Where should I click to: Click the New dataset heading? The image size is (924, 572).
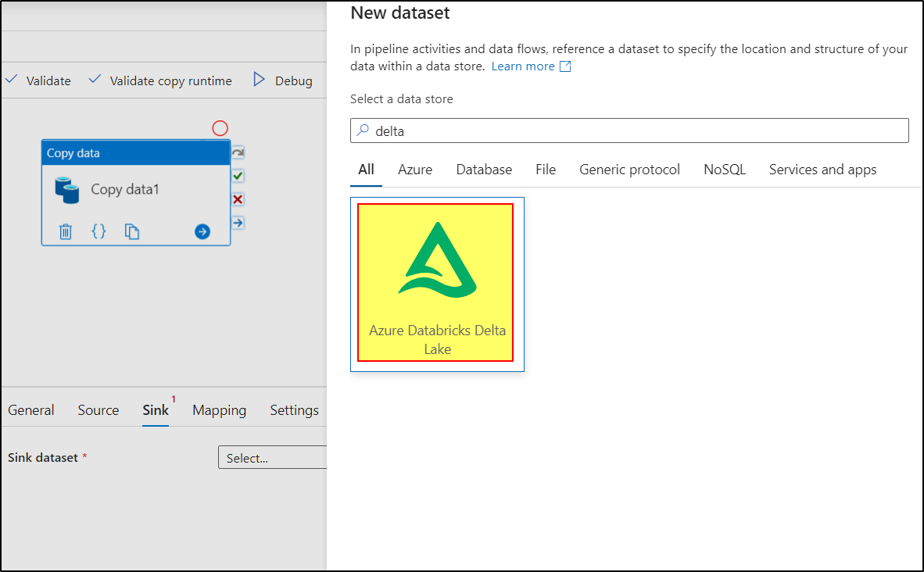coord(400,13)
